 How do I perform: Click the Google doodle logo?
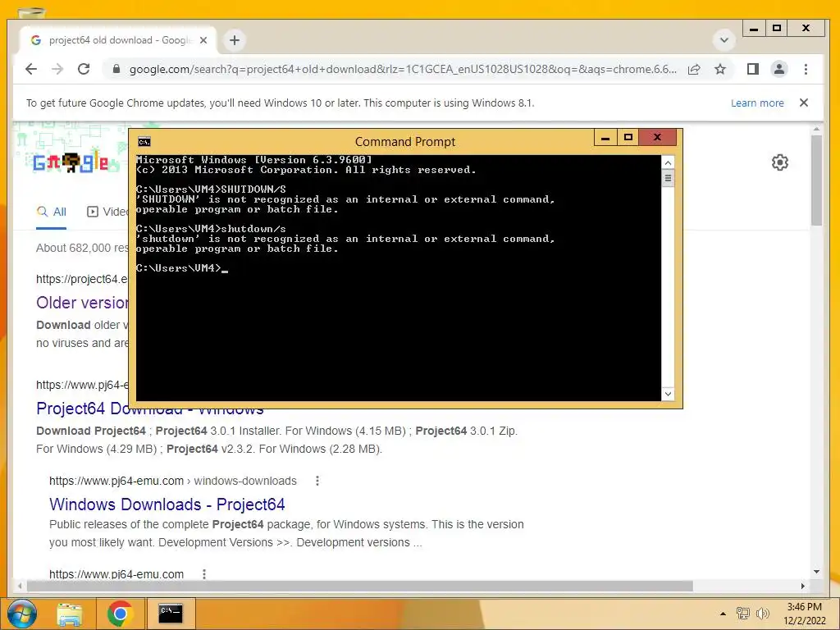pyautogui.click(x=71, y=162)
